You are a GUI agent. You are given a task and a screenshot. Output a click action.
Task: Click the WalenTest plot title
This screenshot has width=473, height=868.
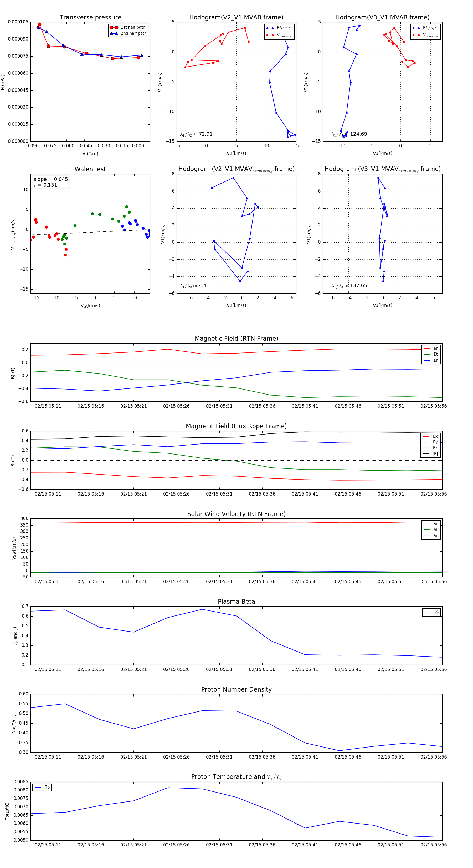pyautogui.click(x=90, y=169)
